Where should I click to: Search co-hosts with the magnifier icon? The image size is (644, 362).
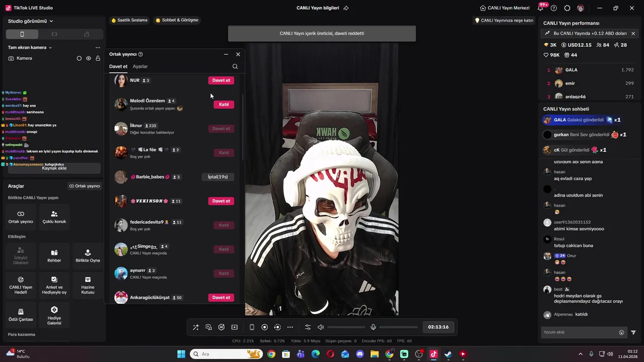click(235, 66)
